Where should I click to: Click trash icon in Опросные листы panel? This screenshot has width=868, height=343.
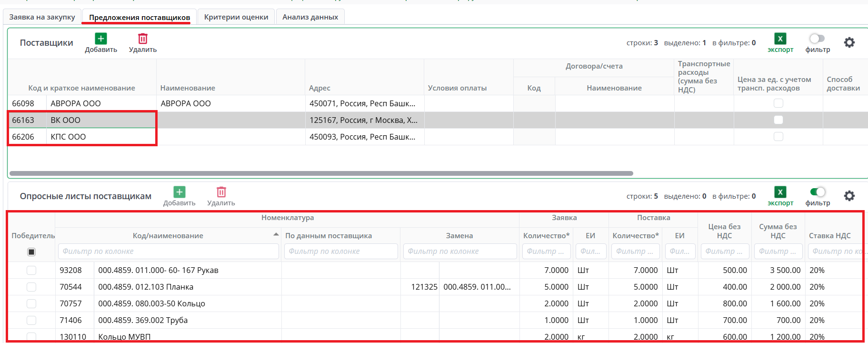[221, 192]
